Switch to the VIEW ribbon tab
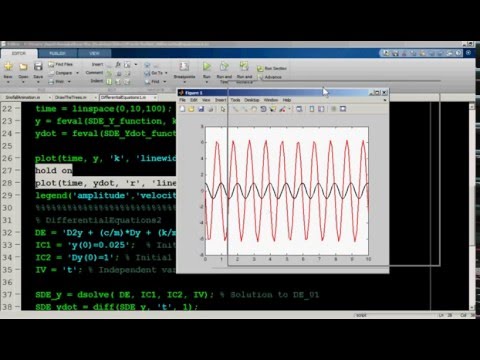Screen dimensions: 480x360 click(x=94, y=53)
